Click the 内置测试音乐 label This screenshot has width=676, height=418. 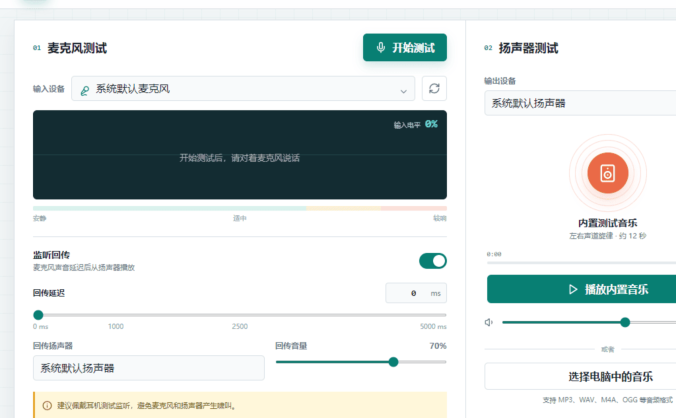(x=607, y=223)
